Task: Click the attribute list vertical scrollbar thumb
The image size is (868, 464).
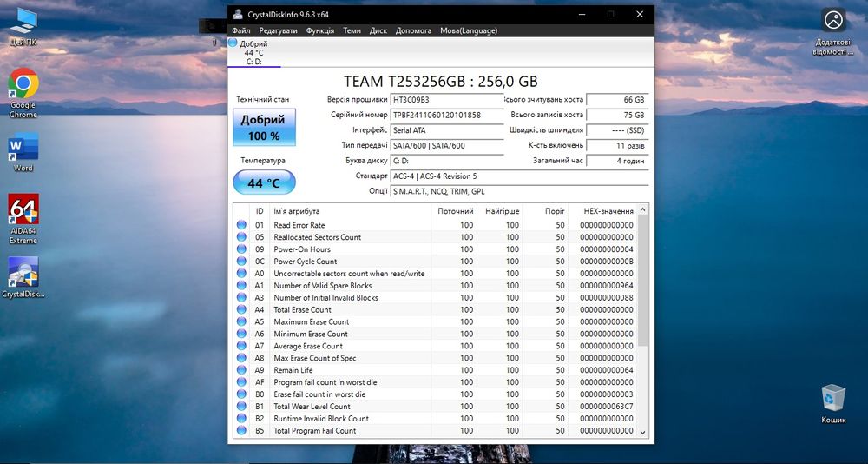Action: (642, 281)
